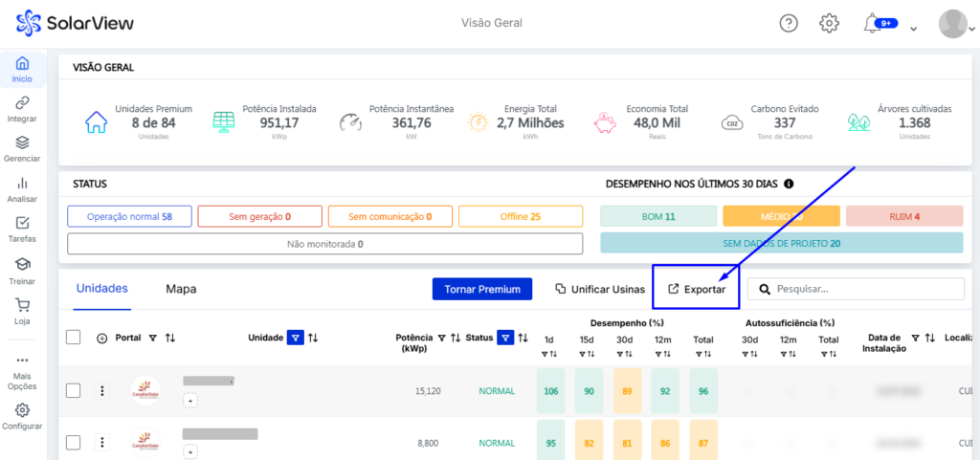Expand the user avatar dropdown arrow
Image resolution: width=980 pixels, height=460 pixels.
coord(971,29)
